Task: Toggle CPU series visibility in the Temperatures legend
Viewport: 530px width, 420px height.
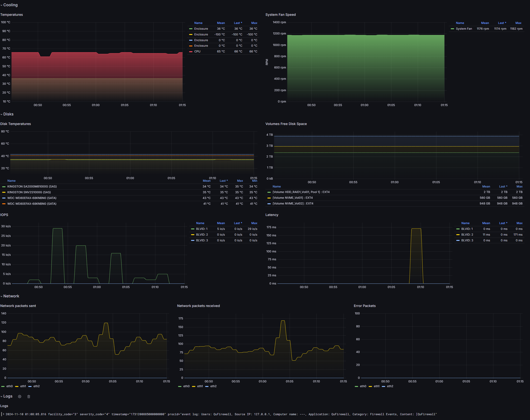Action: click(197, 51)
